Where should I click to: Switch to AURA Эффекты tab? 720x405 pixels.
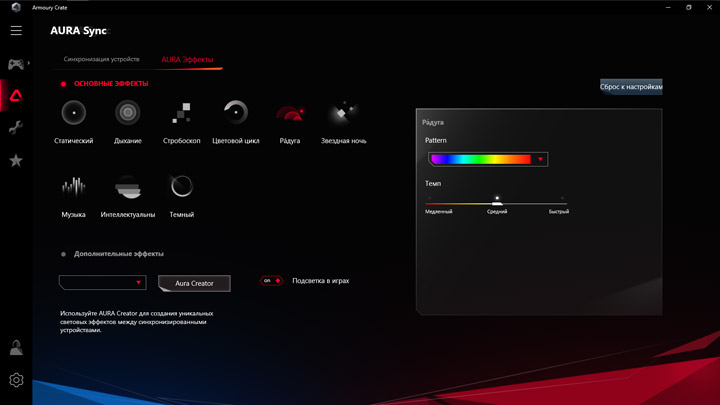coord(187,60)
